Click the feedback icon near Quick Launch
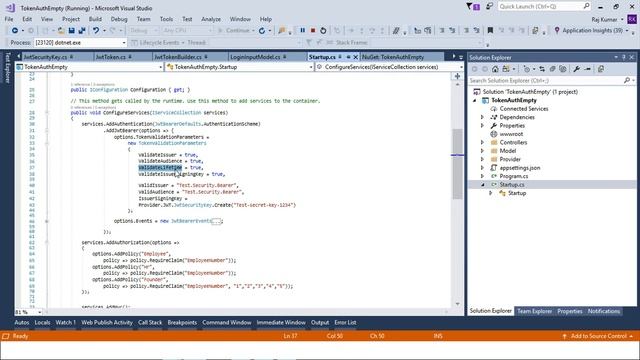The height and width of the screenshot is (360, 640). pyautogui.click(x=489, y=7)
